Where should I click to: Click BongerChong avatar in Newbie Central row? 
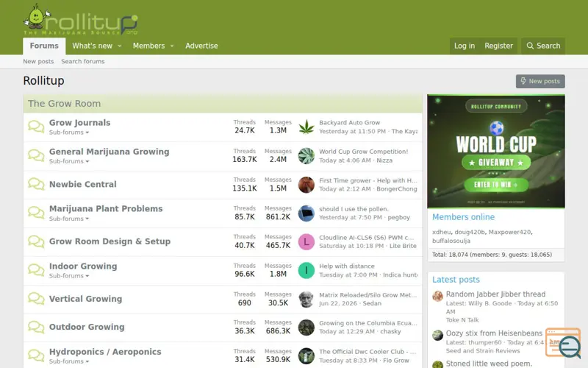306,185
